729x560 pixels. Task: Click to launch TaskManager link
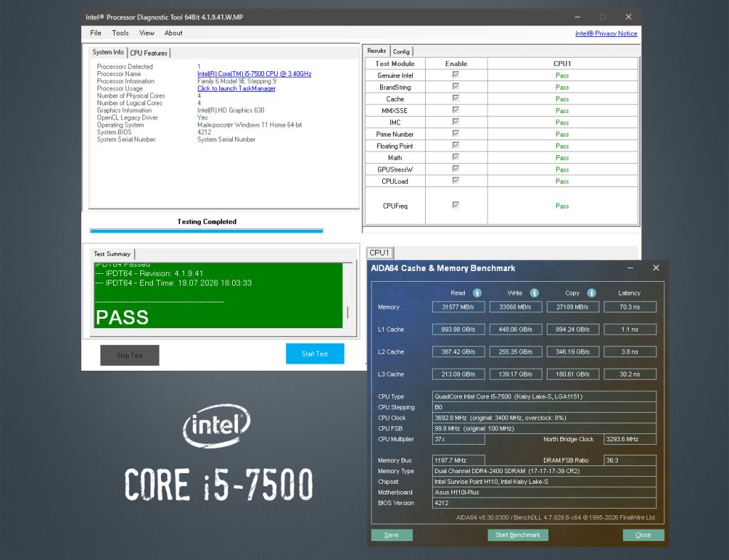[x=236, y=88]
